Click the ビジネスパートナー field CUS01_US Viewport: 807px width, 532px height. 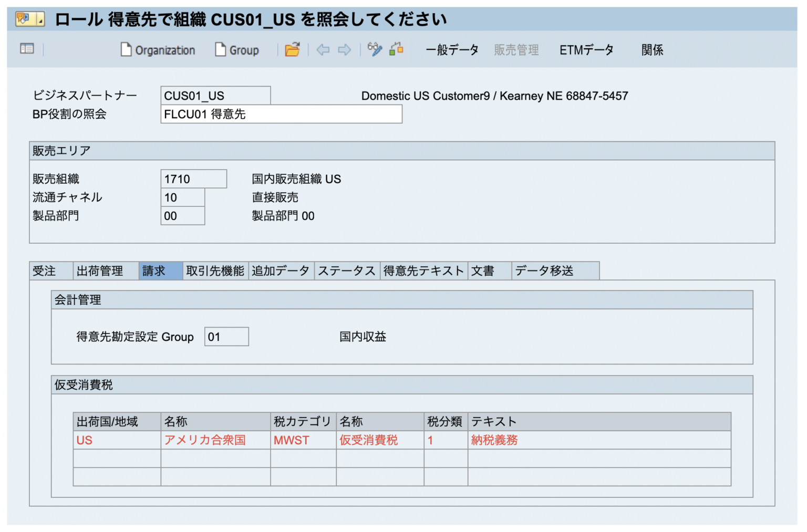[x=215, y=96]
